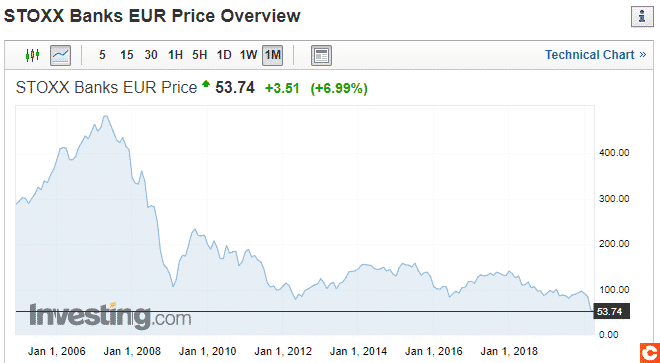Set the chart interval to 15 minutes
This screenshot has height=363, width=660.
click(x=126, y=55)
